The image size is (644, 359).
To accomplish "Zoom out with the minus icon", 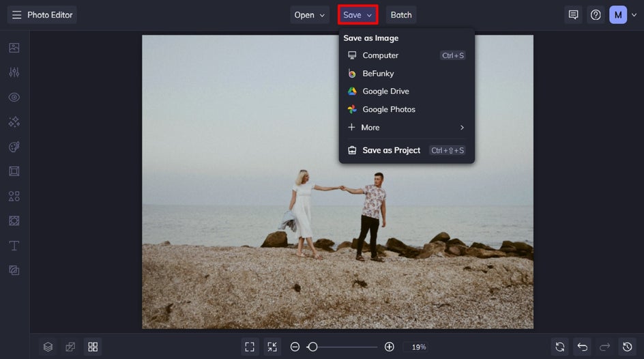I will click(x=295, y=347).
